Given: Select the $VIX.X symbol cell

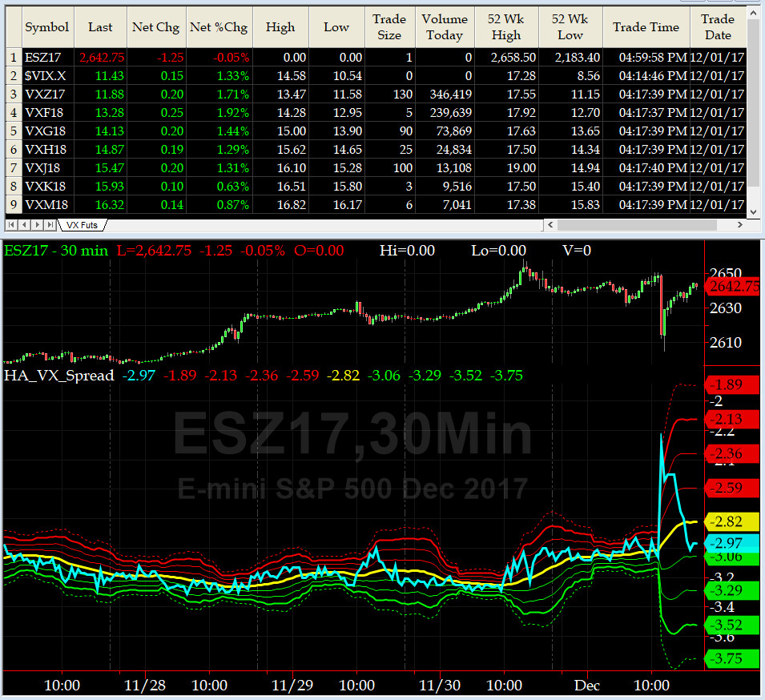Looking at the screenshot, I should tap(48, 76).
